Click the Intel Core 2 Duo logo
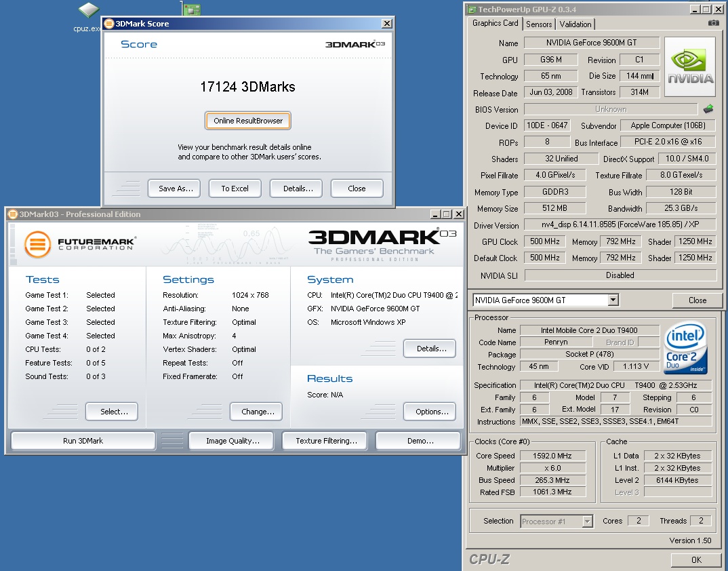This screenshot has height=571, width=728. [x=686, y=348]
